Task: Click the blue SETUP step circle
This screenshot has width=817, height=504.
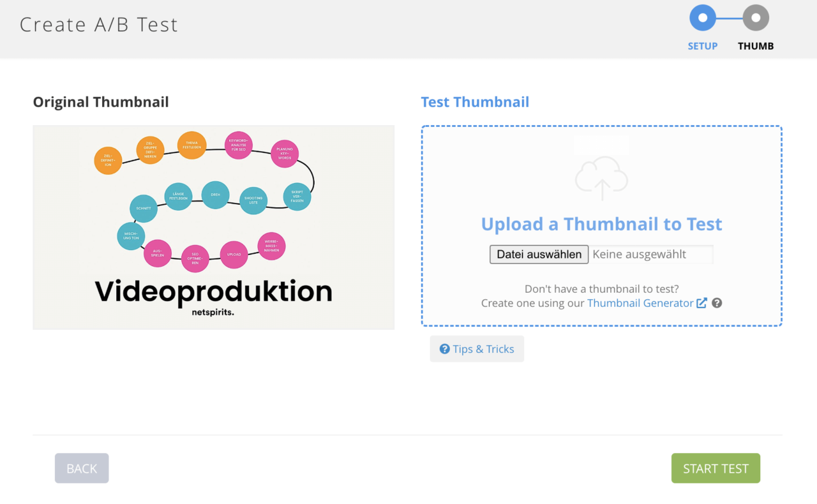Action: pos(703,18)
